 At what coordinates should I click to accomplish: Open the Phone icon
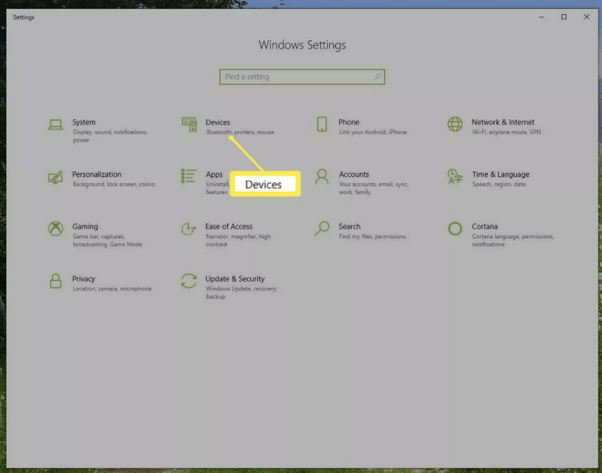click(x=322, y=124)
